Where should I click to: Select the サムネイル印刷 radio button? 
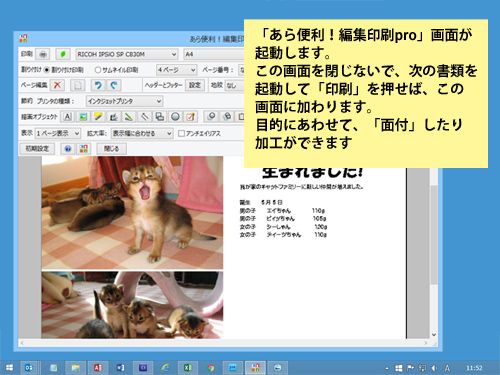98,70
